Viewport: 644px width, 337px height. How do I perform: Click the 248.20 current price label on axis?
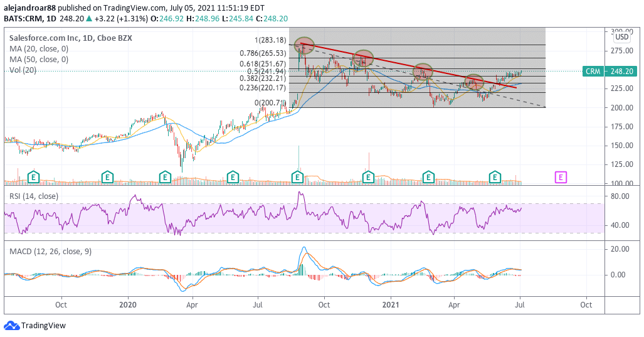pyautogui.click(x=622, y=72)
